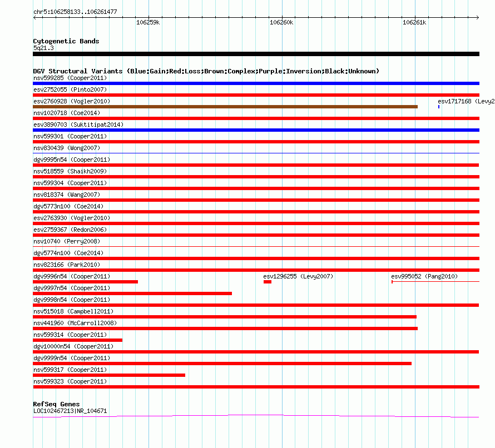Click the esv1717168 variant label
The image size is (495, 448).
pos(466,101)
